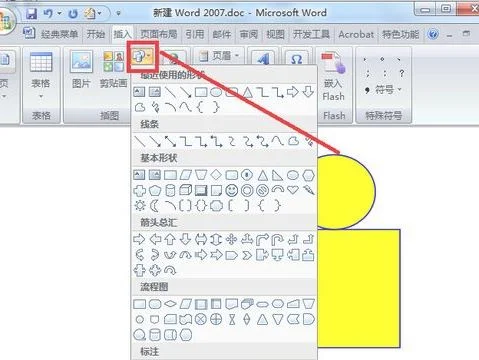Pick the cube shape in 基本形状
The height and width of the screenshot is (360, 479).
pos(185,190)
